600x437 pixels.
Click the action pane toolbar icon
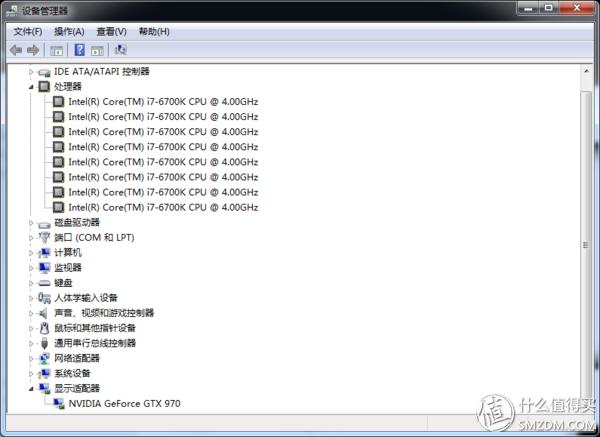click(97, 50)
